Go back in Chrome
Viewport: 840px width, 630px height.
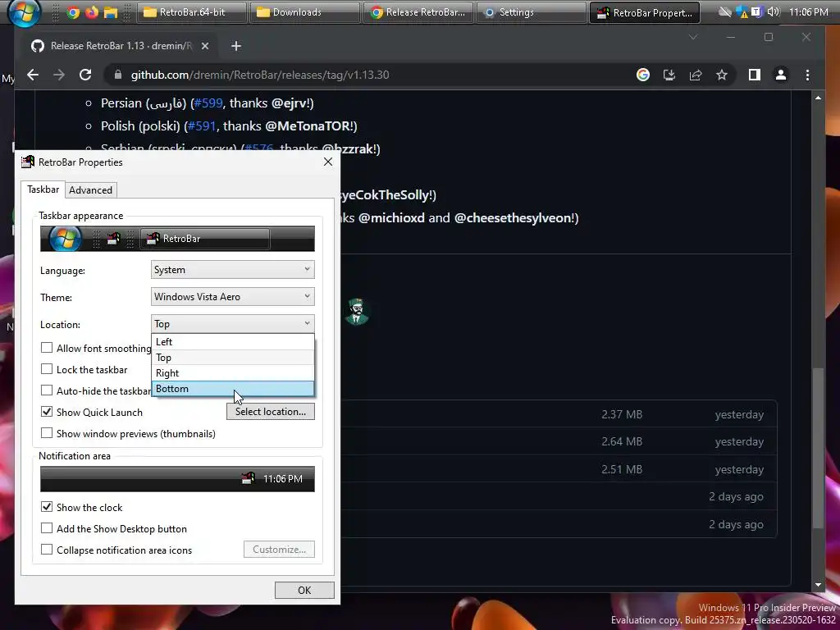pos(33,75)
